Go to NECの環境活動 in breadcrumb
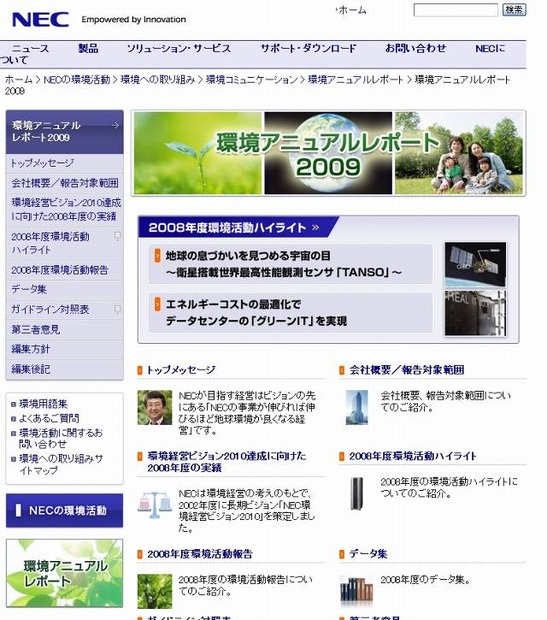 point(77,79)
